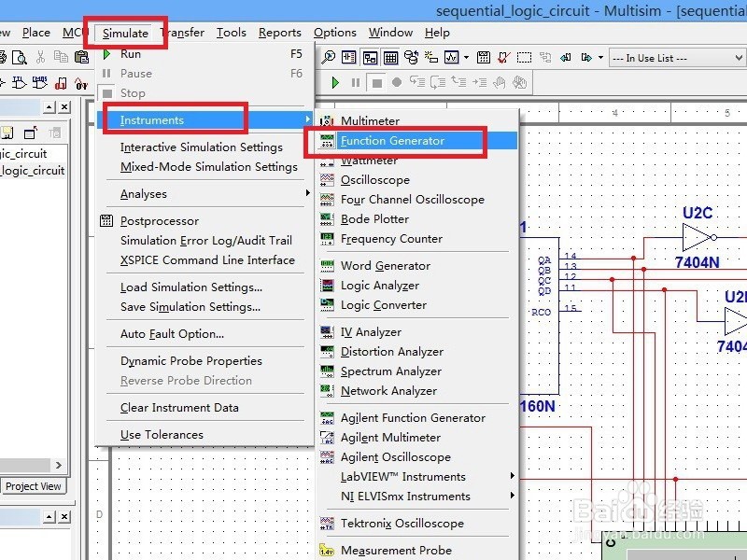This screenshot has width=747, height=560.
Task: Select Run in Simulate menu
Action: pyautogui.click(x=204, y=54)
